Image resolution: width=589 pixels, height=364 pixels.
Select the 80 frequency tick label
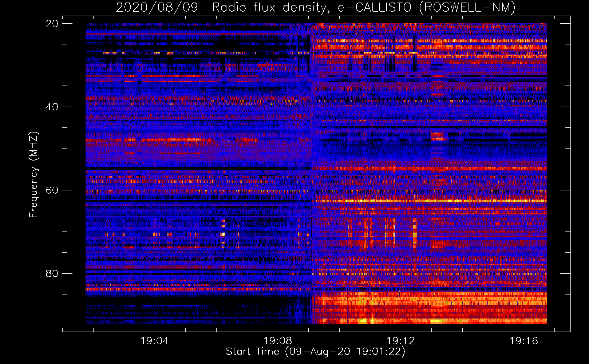(x=52, y=273)
